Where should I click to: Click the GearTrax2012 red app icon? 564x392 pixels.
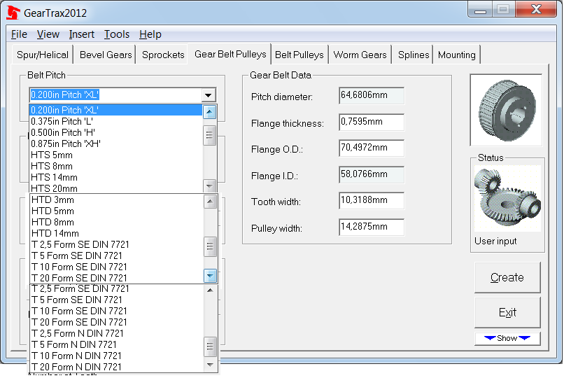(x=13, y=13)
